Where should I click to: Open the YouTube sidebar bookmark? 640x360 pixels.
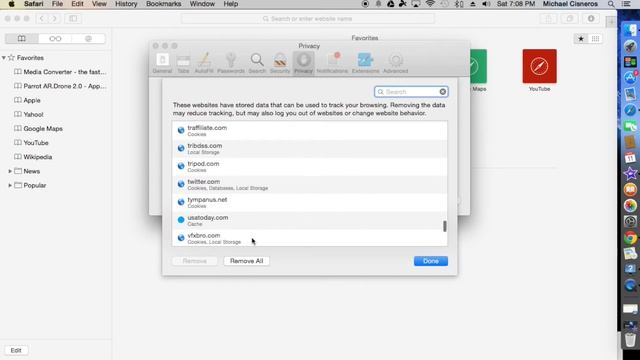(x=31, y=143)
